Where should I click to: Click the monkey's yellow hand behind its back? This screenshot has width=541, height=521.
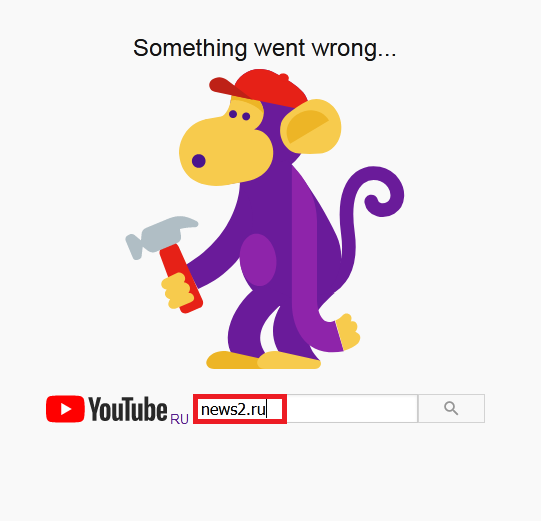pyautogui.click(x=348, y=332)
